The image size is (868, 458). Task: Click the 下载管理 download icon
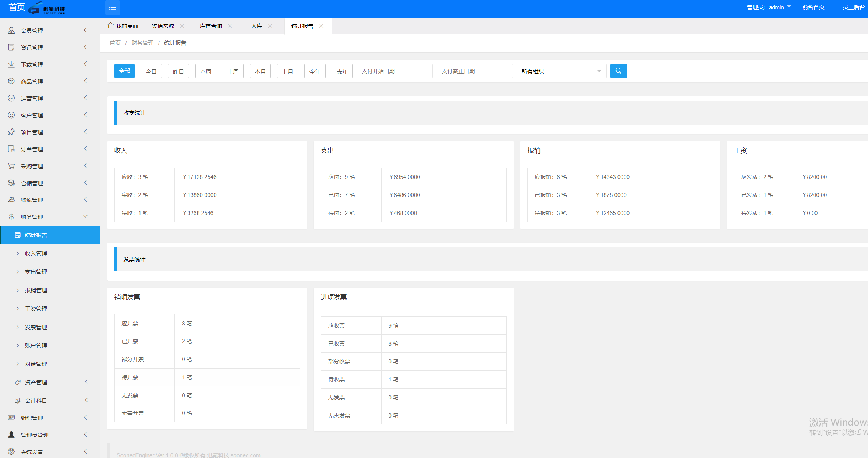point(11,64)
